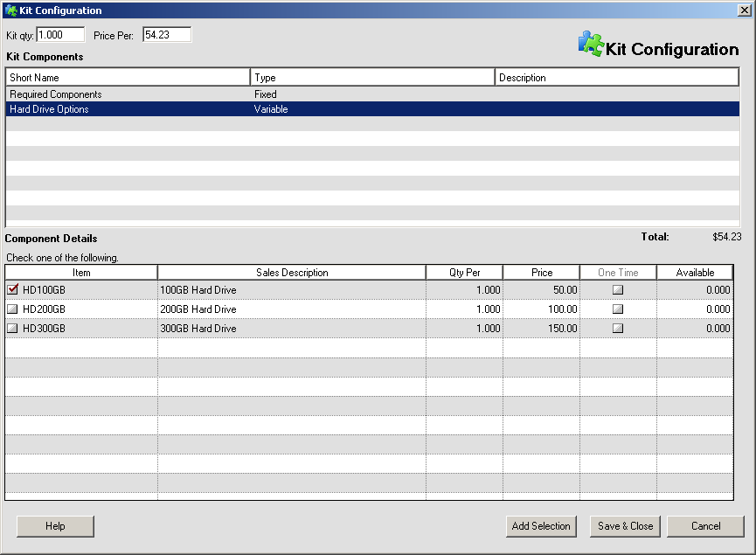
Task: Click the Price Per input field
Action: [166, 35]
